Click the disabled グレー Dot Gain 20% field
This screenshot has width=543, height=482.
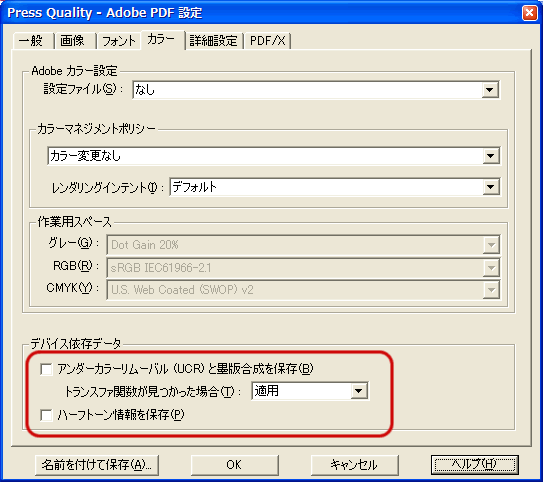pos(303,245)
